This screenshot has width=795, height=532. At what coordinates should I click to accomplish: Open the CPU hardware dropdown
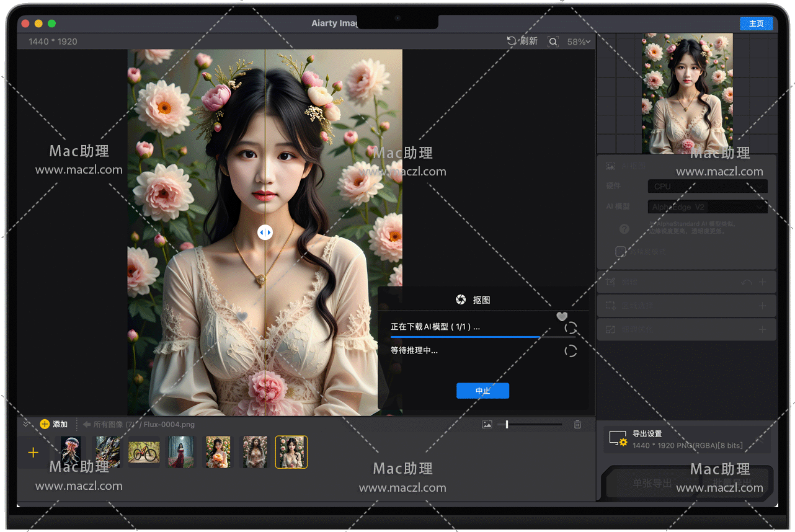coord(708,186)
